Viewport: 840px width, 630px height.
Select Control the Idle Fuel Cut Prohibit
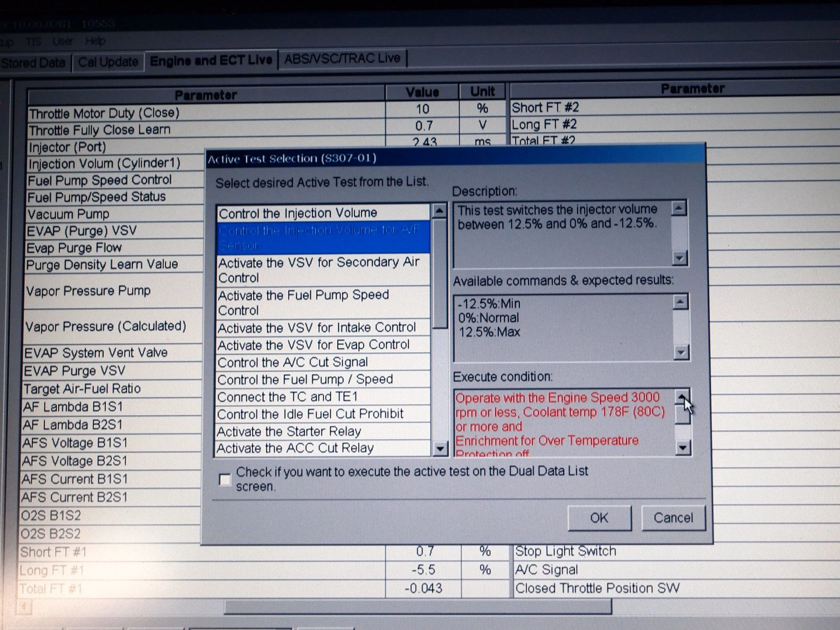click(x=323, y=414)
